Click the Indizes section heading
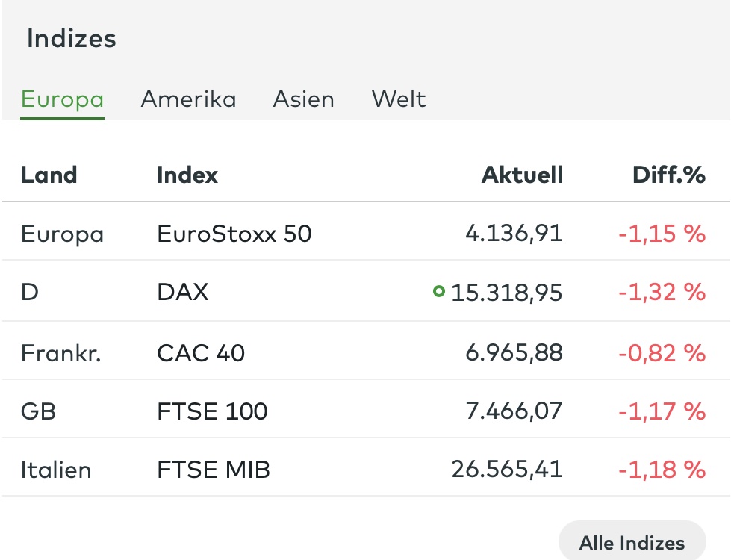731x560 pixels. (x=72, y=38)
